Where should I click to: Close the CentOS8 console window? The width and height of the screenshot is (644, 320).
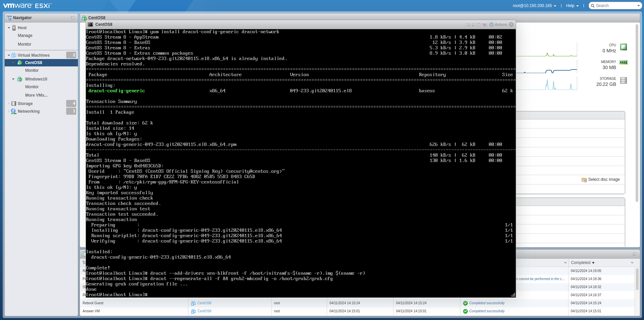511,24
